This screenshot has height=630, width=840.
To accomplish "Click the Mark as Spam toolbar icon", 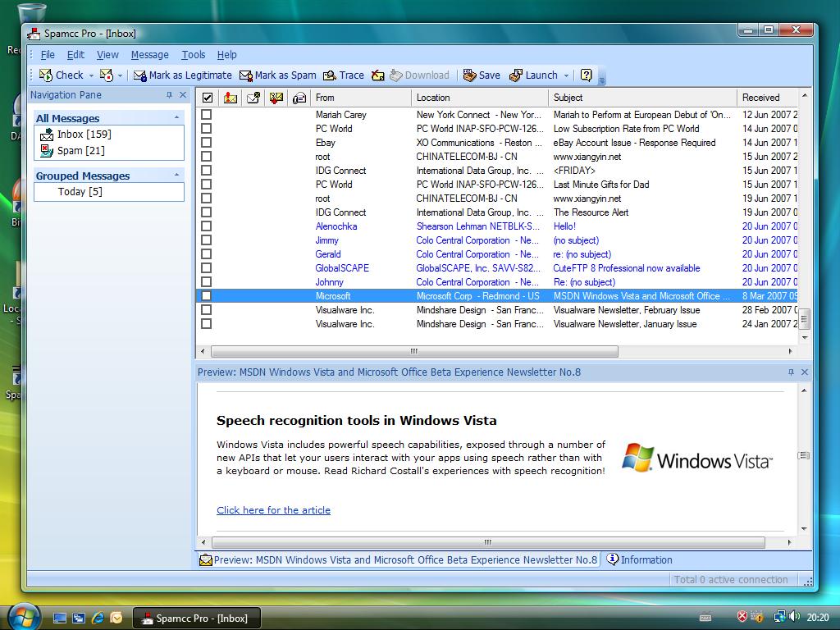I will click(x=246, y=75).
